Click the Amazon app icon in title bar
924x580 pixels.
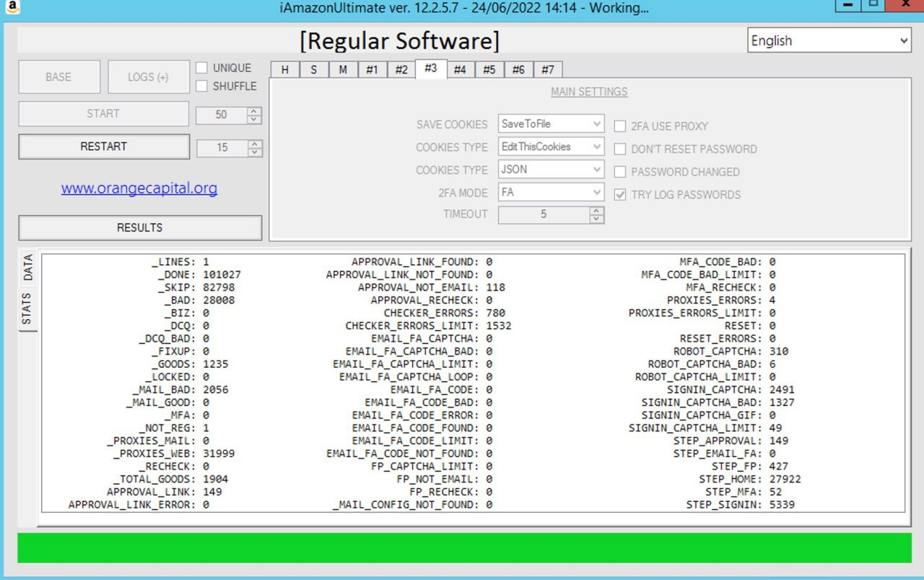[x=12, y=8]
